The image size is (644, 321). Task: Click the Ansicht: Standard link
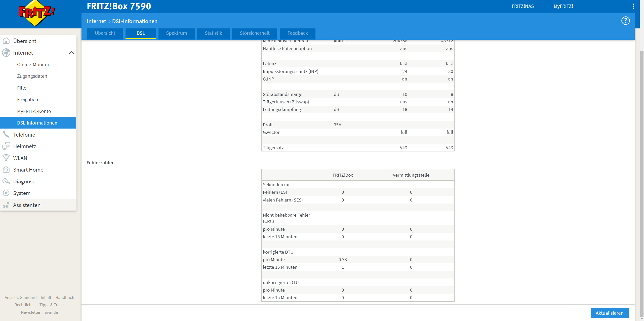click(x=21, y=297)
